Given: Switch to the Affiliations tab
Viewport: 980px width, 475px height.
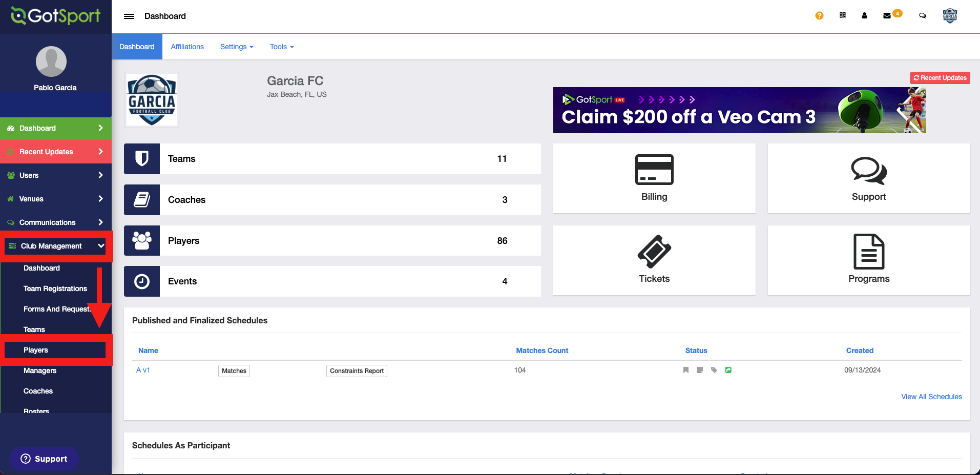Looking at the screenshot, I should click(x=187, y=47).
